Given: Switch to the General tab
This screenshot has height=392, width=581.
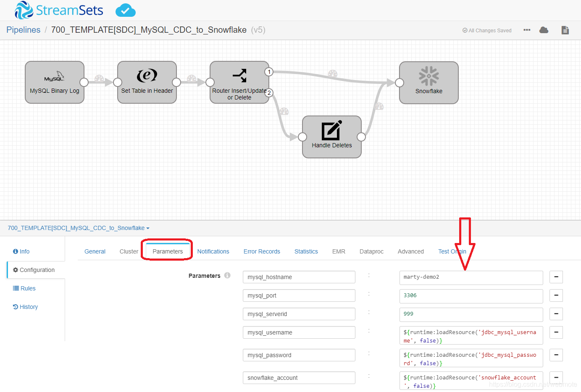Looking at the screenshot, I should (95, 251).
